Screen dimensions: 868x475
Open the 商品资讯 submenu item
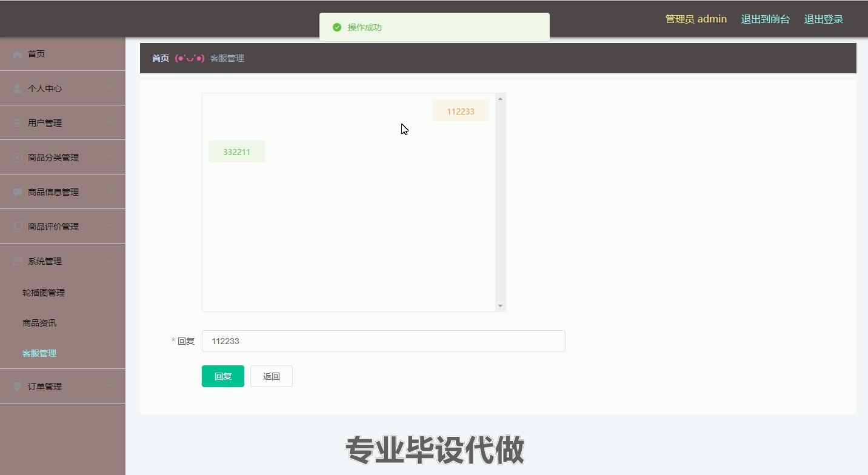pos(39,323)
